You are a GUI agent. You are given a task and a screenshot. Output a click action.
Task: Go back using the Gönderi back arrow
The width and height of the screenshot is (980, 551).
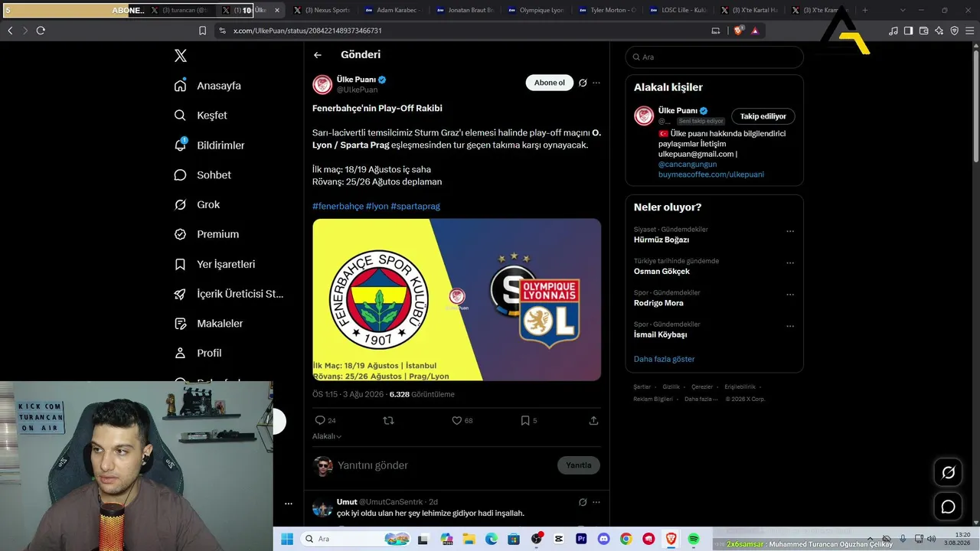click(318, 55)
